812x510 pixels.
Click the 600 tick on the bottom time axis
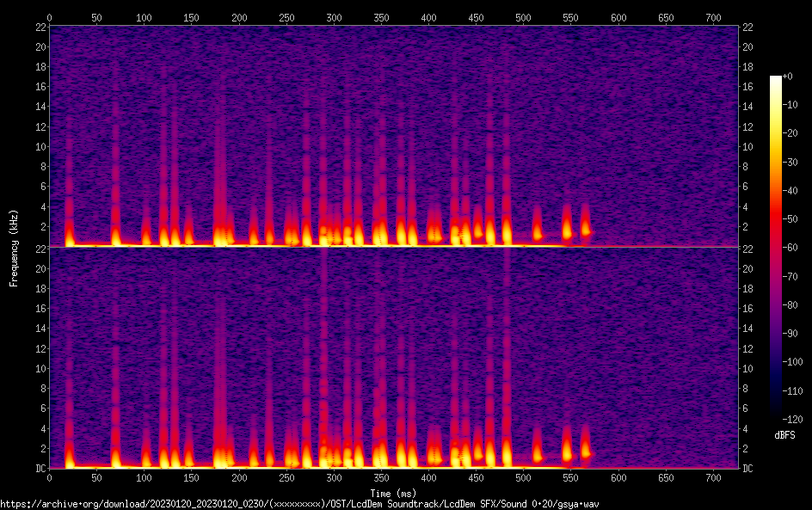(x=618, y=477)
